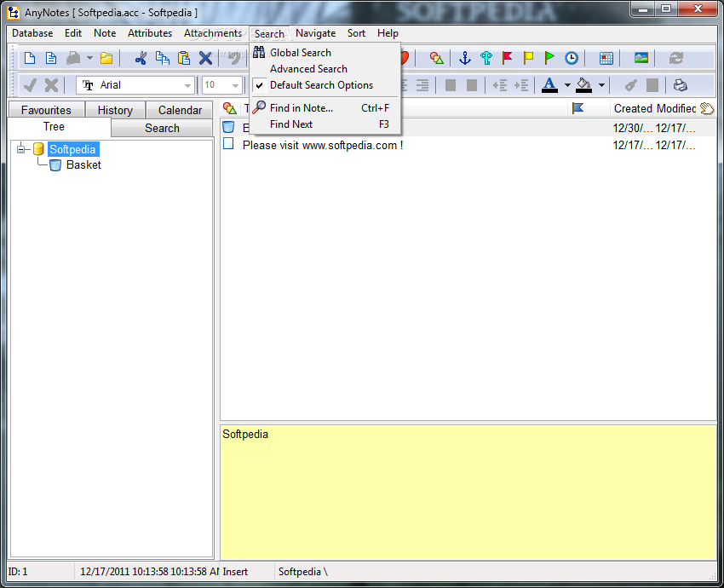724x588 pixels.
Task: Open the Help menu
Action: (388, 33)
